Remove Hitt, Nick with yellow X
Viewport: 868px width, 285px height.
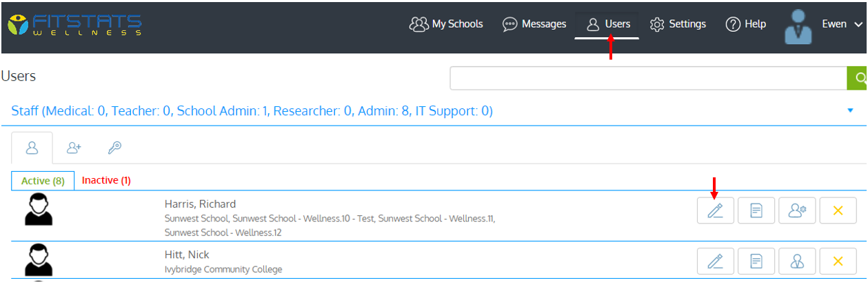click(x=838, y=261)
